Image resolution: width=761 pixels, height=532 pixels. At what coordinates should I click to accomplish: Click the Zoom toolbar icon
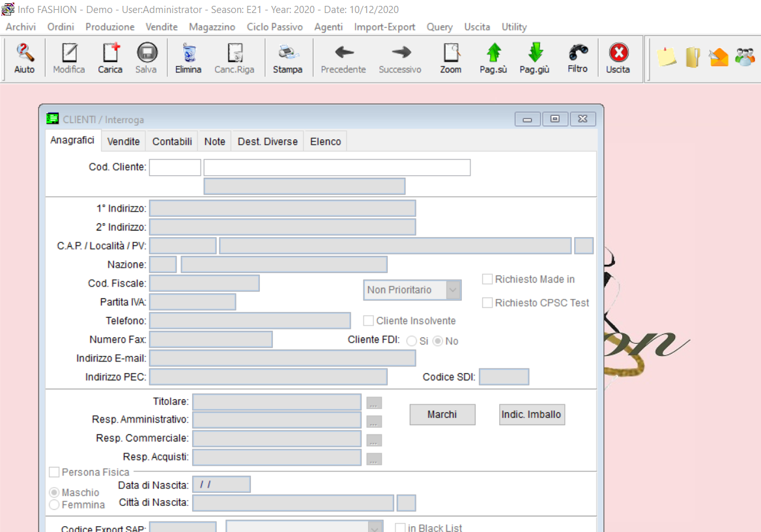tap(450, 57)
